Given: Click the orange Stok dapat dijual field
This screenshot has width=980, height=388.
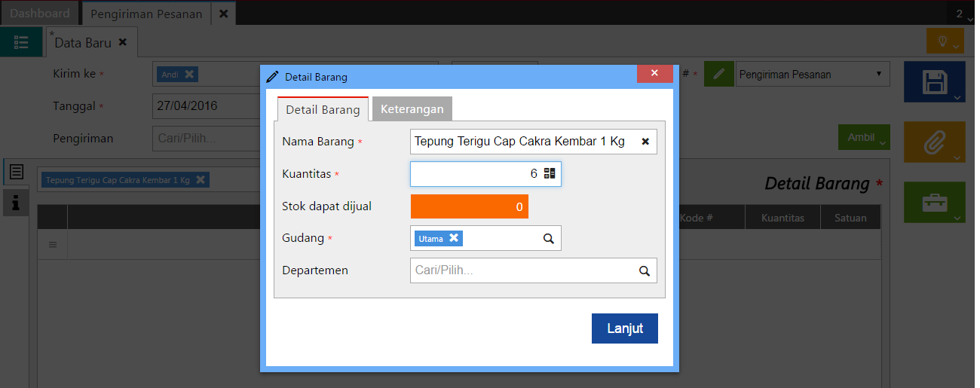Looking at the screenshot, I should [x=469, y=206].
